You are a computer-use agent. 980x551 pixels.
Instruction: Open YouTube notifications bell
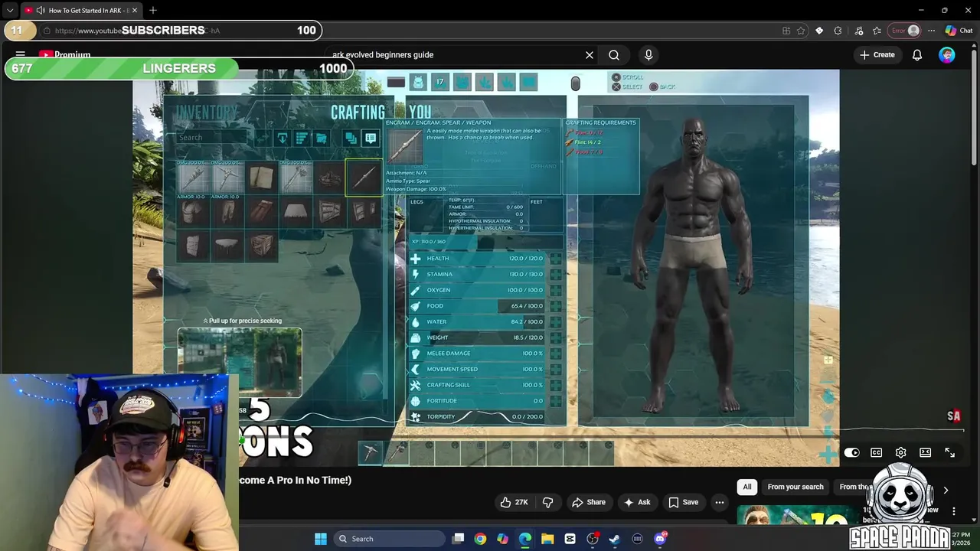click(917, 55)
